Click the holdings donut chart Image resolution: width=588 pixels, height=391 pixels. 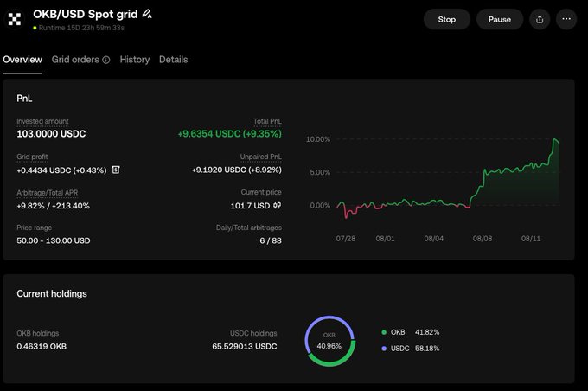coord(329,341)
